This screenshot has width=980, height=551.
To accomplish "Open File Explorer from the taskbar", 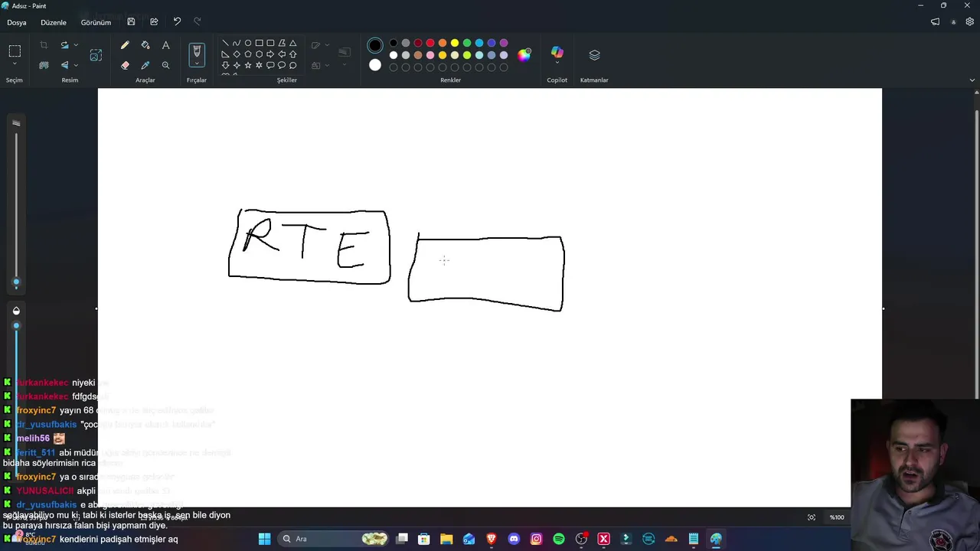I will [446, 539].
